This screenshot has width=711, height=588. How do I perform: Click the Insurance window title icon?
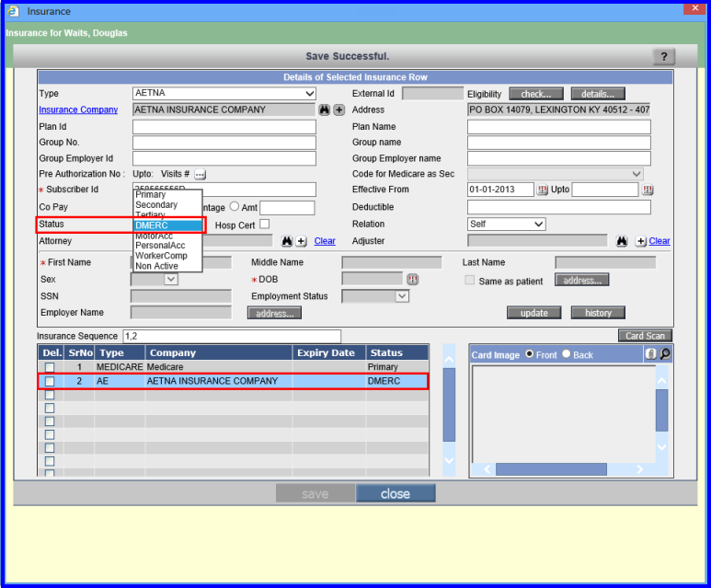(14, 11)
